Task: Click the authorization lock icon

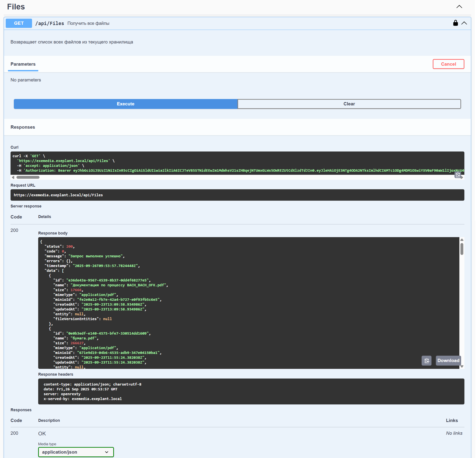Action: [455, 23]
